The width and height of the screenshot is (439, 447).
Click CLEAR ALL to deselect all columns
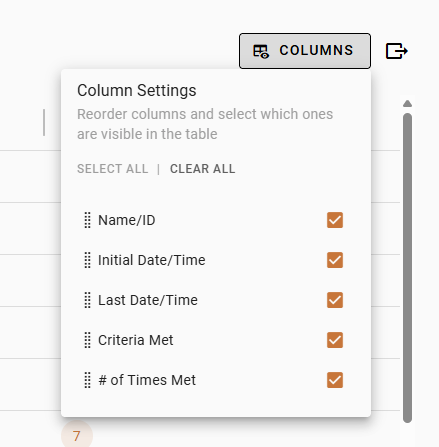[x=203, y=169]
